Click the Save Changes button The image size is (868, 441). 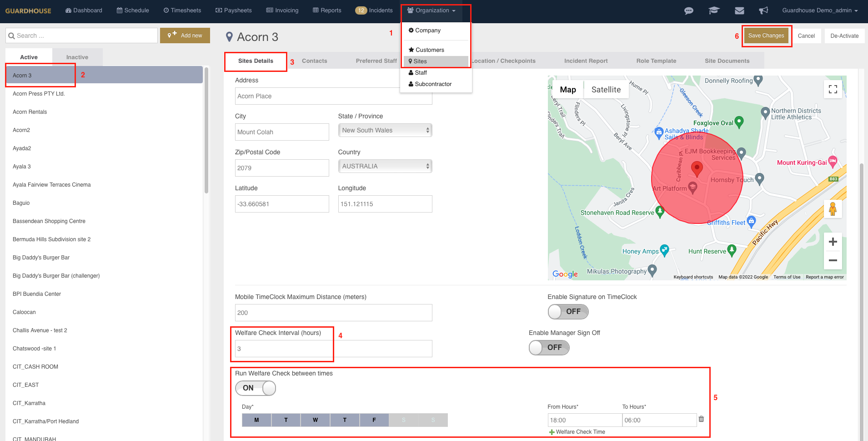[766, 35]
